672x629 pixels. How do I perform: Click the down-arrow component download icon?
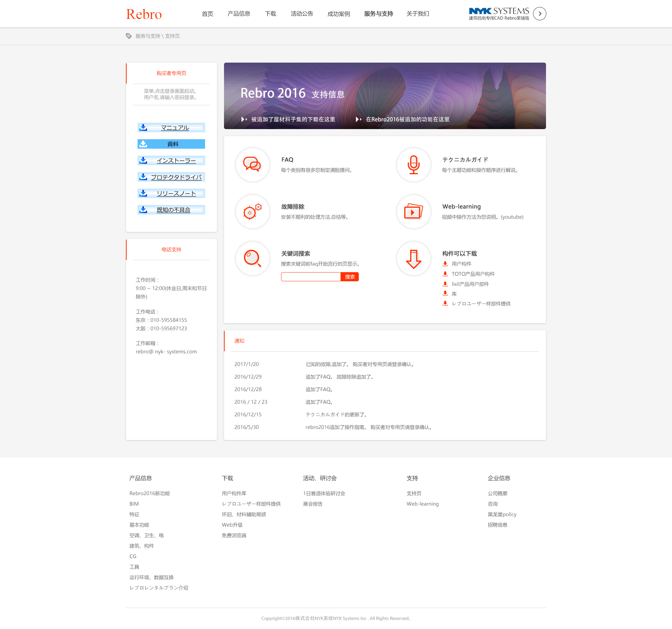[413, 258]
